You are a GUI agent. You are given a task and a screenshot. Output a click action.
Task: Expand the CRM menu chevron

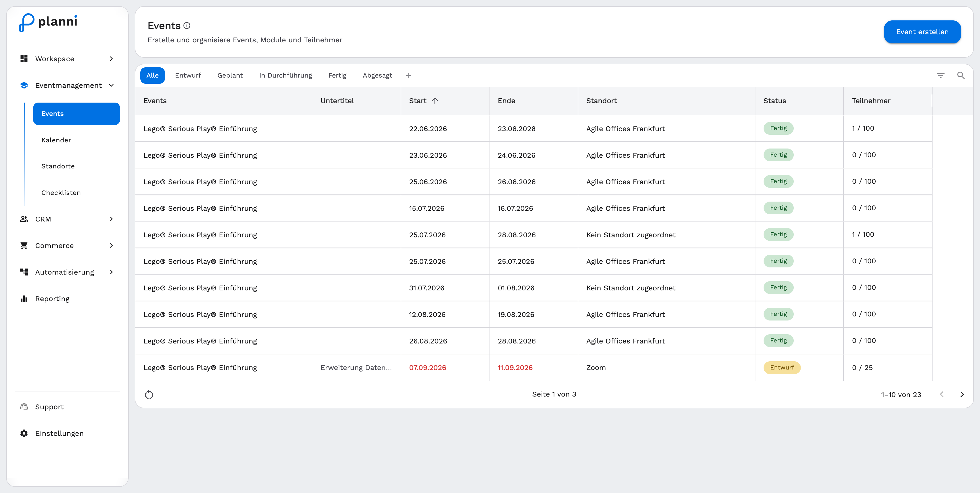click(111, 219)
